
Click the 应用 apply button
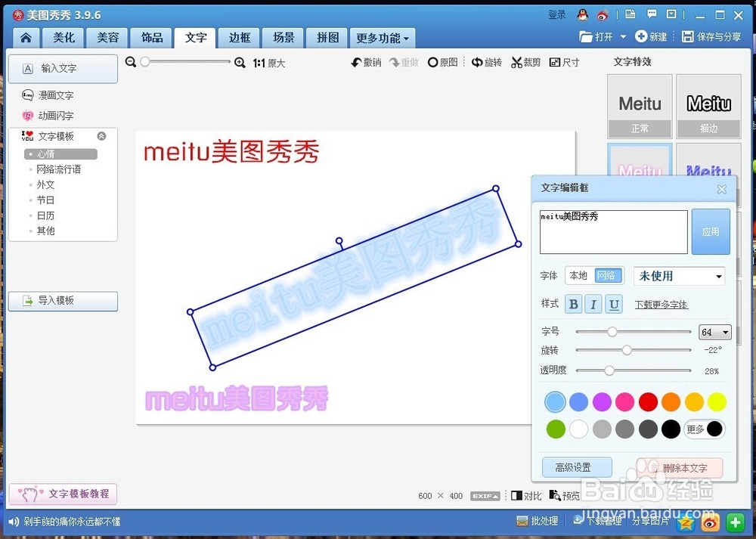pyautogui.click(x=711, y=231)
